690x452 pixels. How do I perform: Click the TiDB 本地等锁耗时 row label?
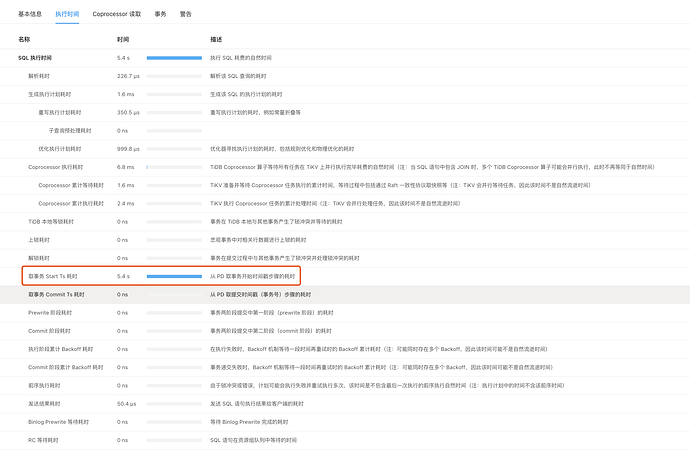[x=51, y=222]
